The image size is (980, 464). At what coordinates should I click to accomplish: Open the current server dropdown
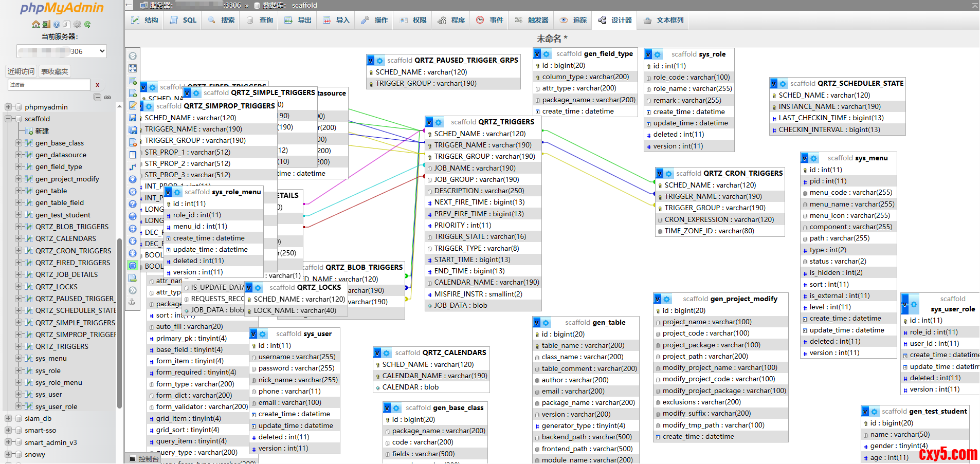62,51
